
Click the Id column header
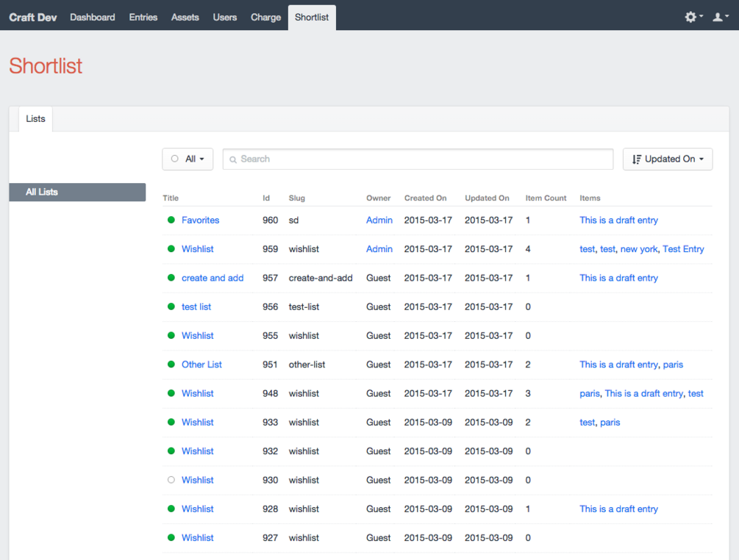(x=266, y=198)
